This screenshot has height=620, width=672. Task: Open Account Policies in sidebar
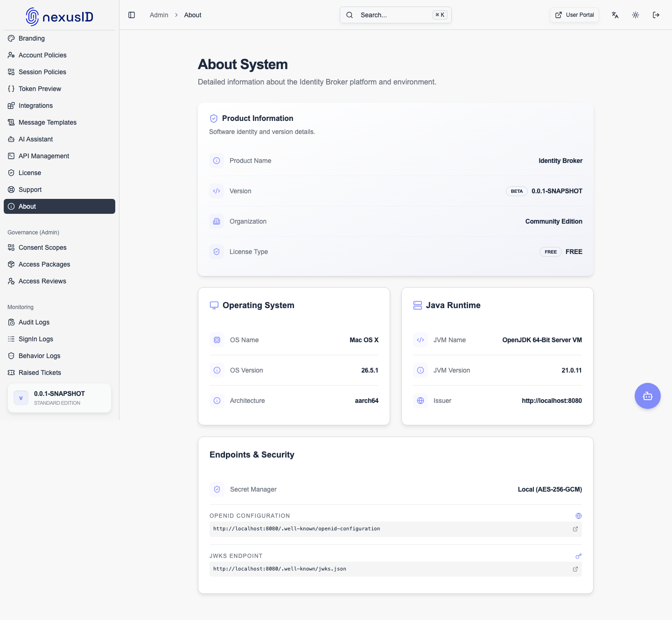coord(59,55)
